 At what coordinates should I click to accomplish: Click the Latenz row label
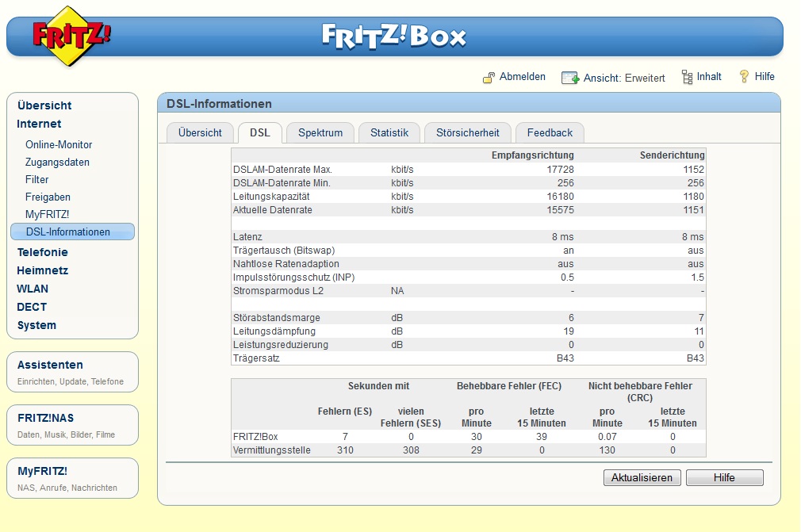click(x=247, y=237)
